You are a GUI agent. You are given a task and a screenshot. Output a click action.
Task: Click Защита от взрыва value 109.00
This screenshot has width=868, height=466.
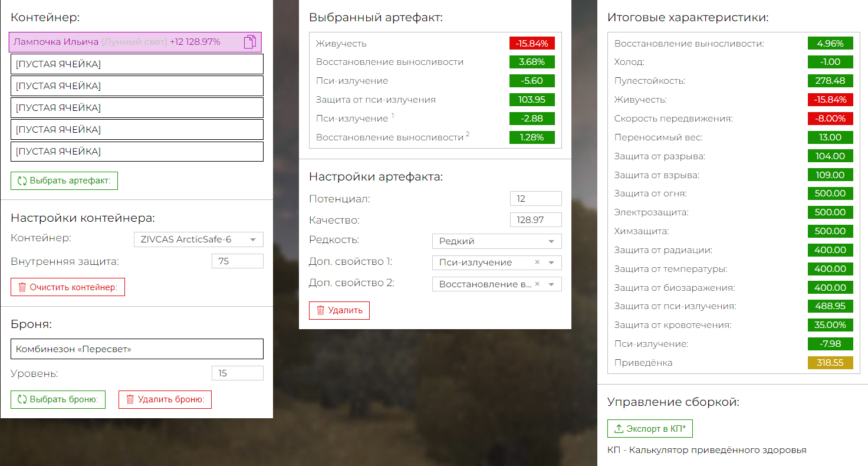point(830,175)
